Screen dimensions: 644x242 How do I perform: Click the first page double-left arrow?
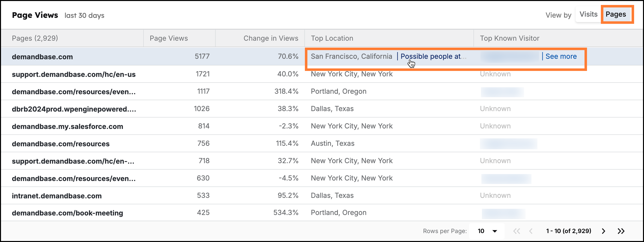click(516, 231)
